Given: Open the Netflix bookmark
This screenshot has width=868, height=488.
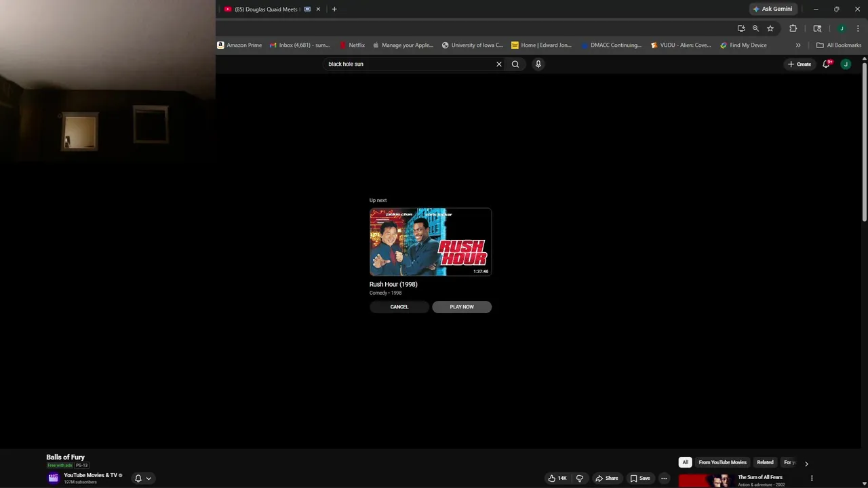Looking at the screenshot, I should point(352,45).
